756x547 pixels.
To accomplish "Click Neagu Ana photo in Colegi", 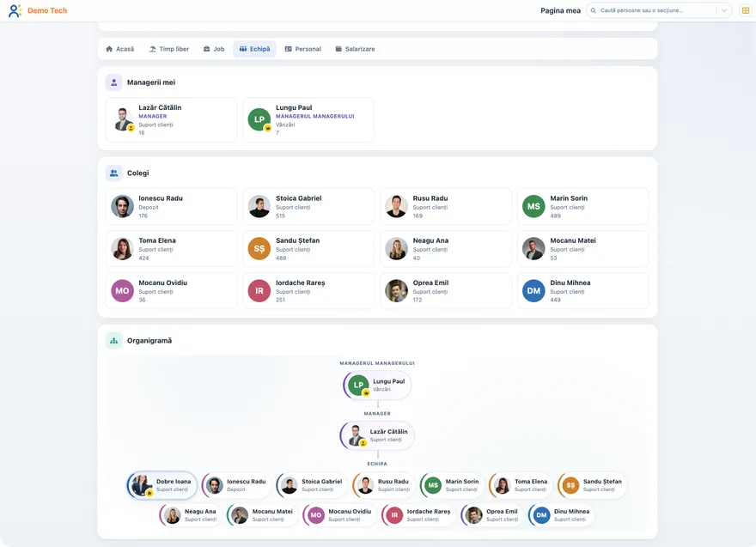I will pos(396,249).
